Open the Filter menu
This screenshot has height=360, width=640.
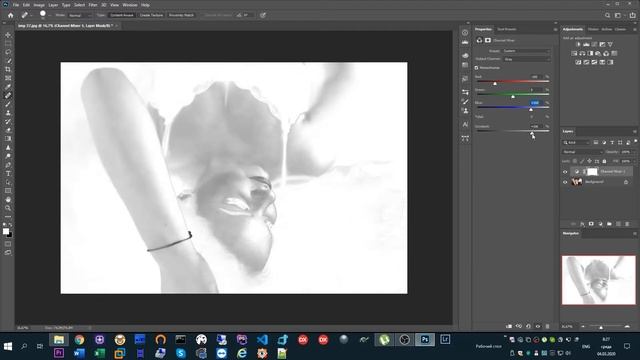coord(93,5)
